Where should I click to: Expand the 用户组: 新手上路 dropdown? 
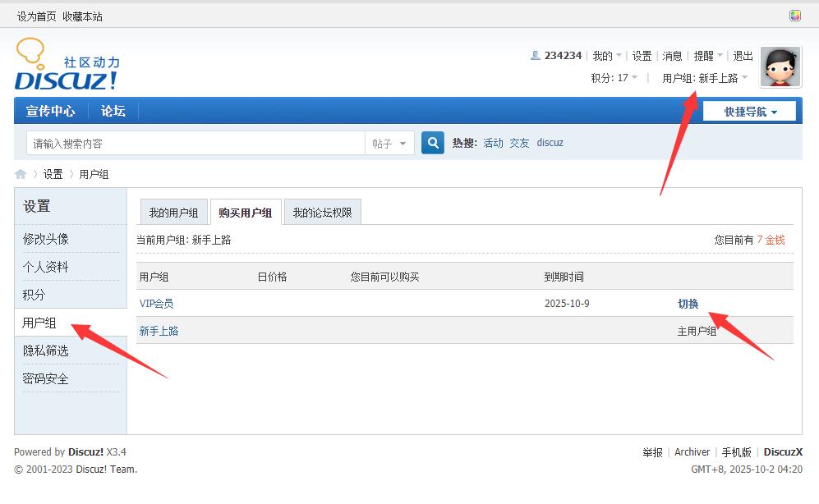pyautogui.click(x=705, y=78)
